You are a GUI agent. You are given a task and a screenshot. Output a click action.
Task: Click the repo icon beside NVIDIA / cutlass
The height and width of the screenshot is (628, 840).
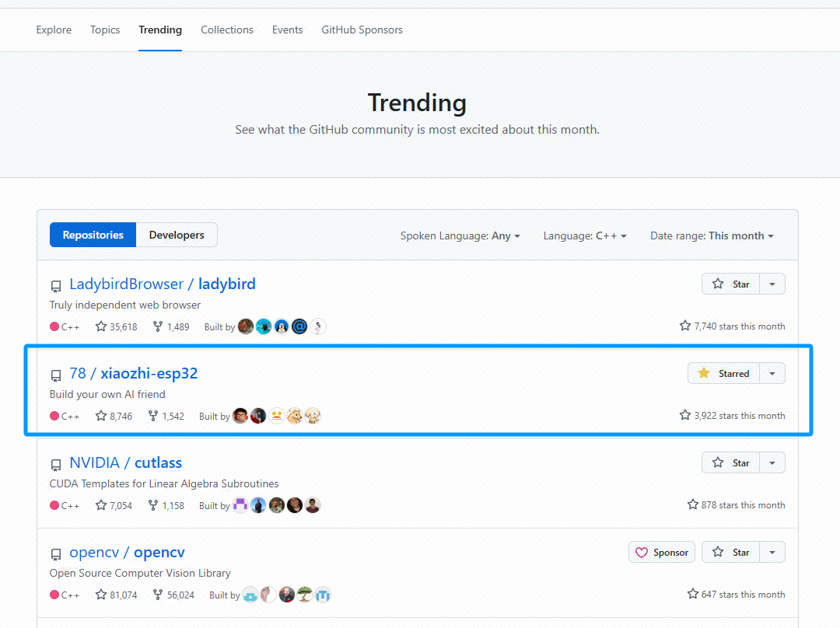click(x=56, y=466)
